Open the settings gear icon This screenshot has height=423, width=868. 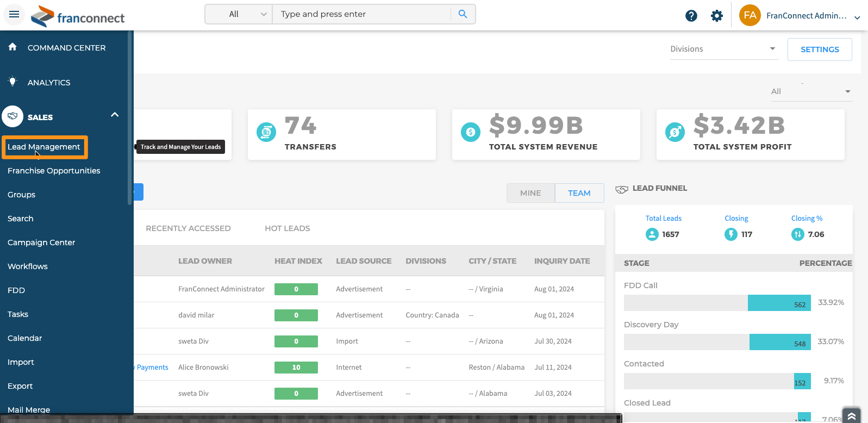click(717, 16)
